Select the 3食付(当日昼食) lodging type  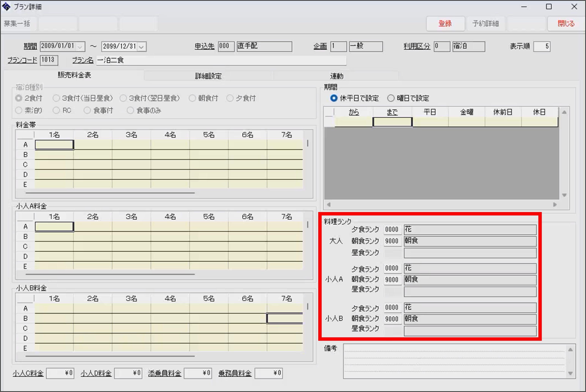[56, 98]
